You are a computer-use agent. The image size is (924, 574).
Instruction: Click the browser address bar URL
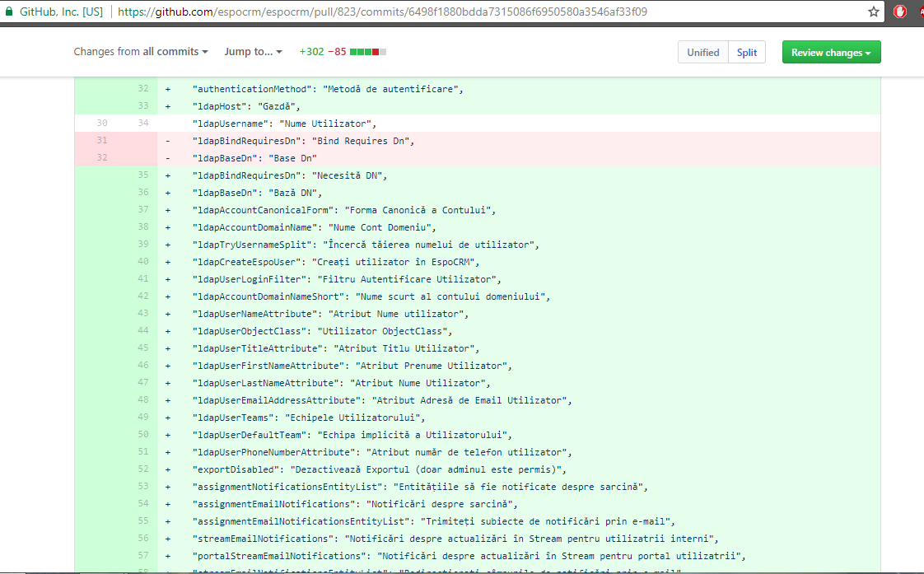pos(382,12)
